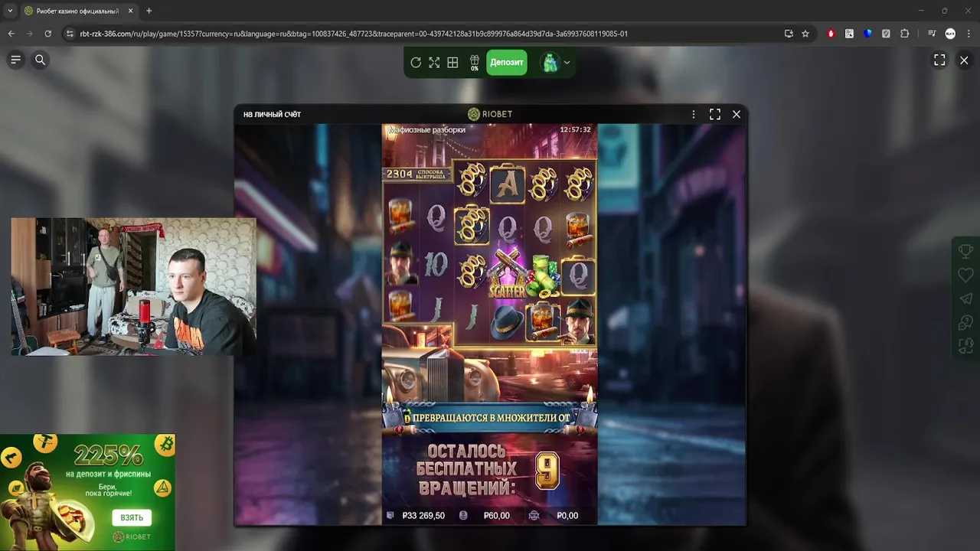Click the balance value ₽33 269,50
The image size is (980, 551).
click(423, 516)
